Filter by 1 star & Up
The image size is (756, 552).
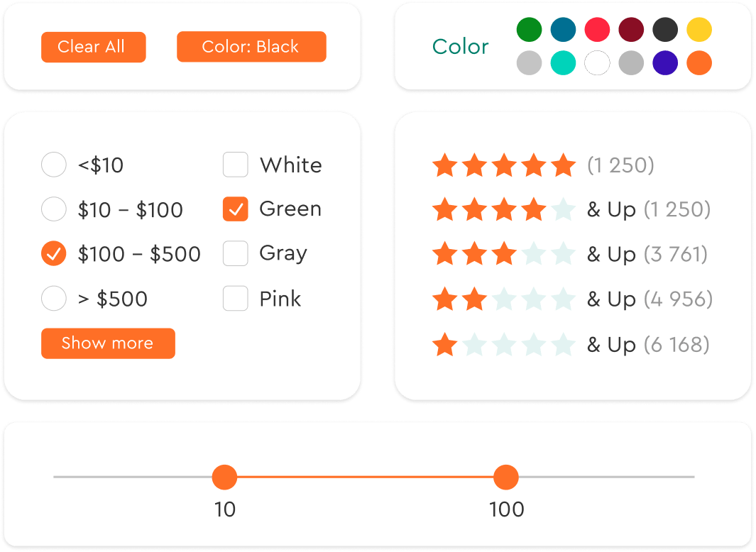(x=504, y=345)
